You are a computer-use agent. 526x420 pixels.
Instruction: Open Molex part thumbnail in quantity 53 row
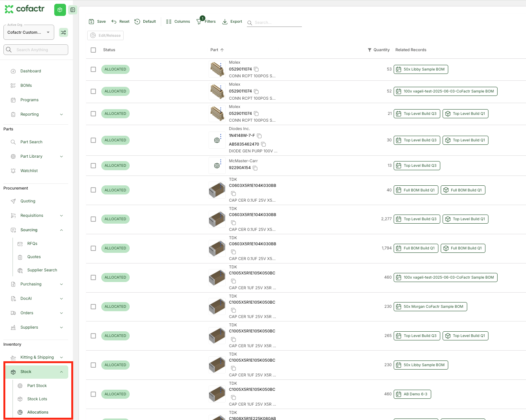click(x=217, y=69)
